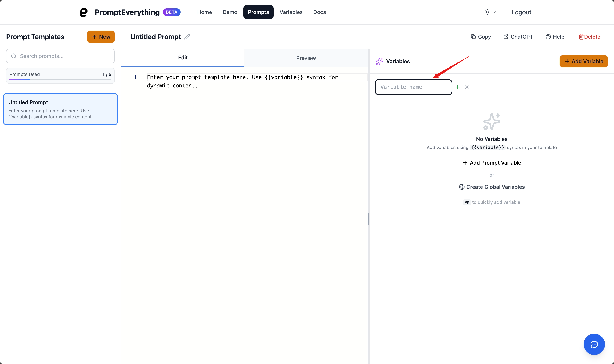This screenshot has width=614, height=364.
Task: Open prompt in ChatGPT
Action: (518, 37)
